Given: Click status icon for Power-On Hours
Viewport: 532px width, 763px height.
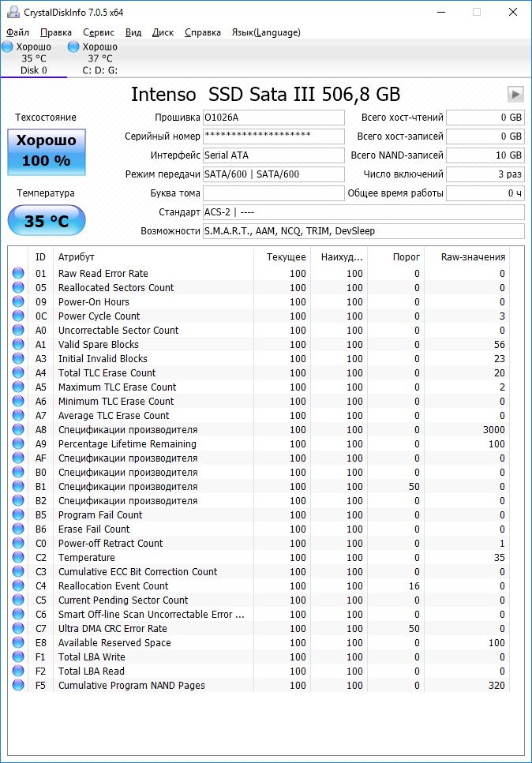Looking at the screenshot, I should point(18,301).
